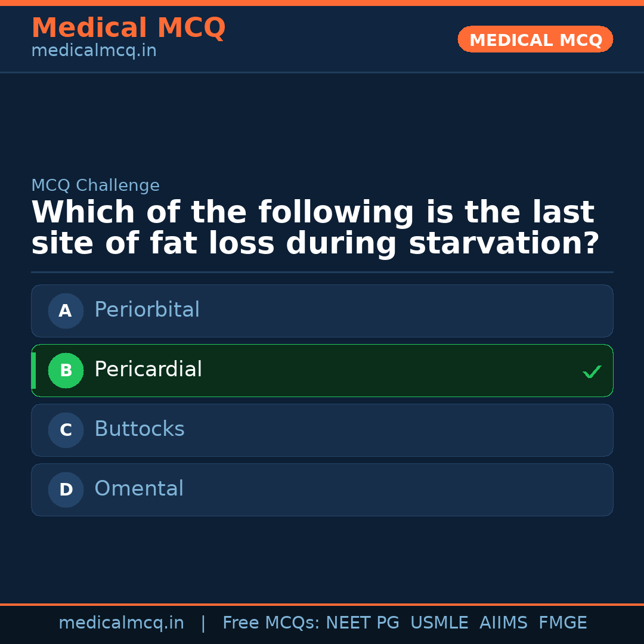Screen dimensions: 644x644
Task: Click the green highlight bar beside option B
Action: [x=33, y=370]
